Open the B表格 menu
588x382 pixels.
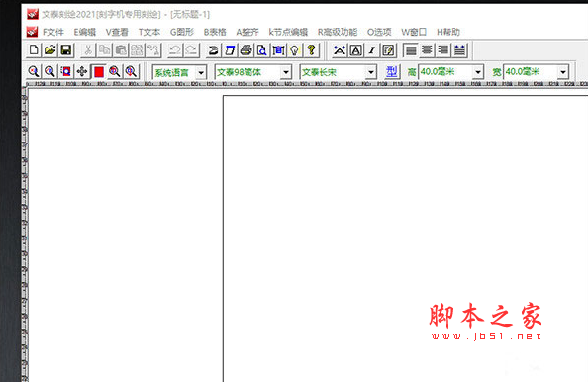[x=215, y=32]
